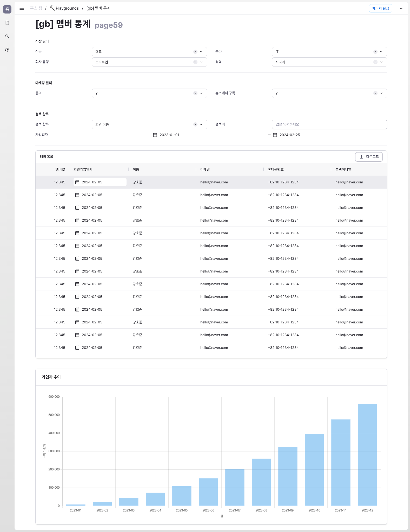Open the search icon in sidebar
Image resolution: width=410 pixels, height=532 pixels.
(7, 36)
